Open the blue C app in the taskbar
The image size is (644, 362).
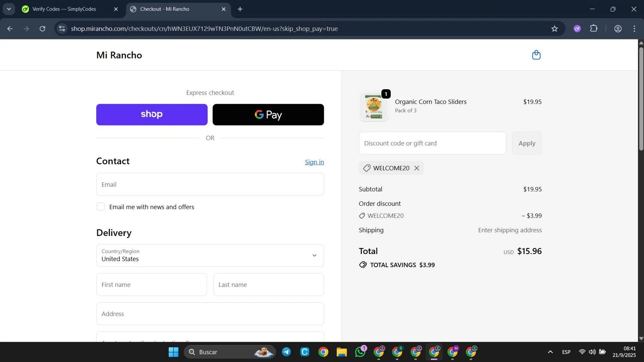305,352
